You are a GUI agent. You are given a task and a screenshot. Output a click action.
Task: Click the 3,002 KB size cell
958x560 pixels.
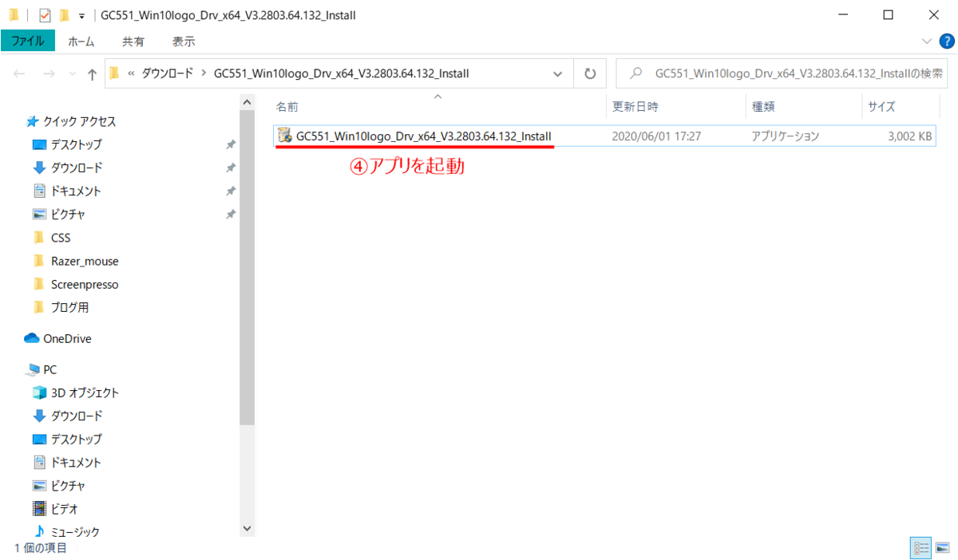pyautogui.click(x=910, y=136)
